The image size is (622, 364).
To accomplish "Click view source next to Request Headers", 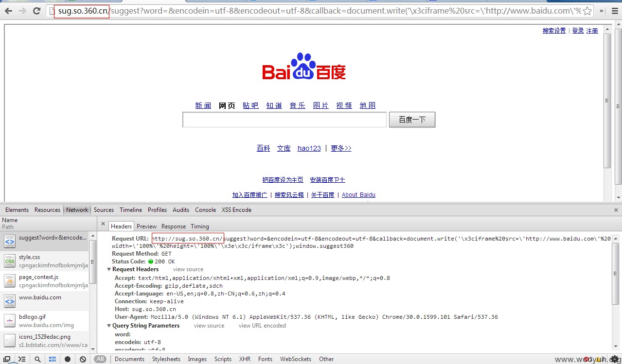I will click(x=188, y=269).
